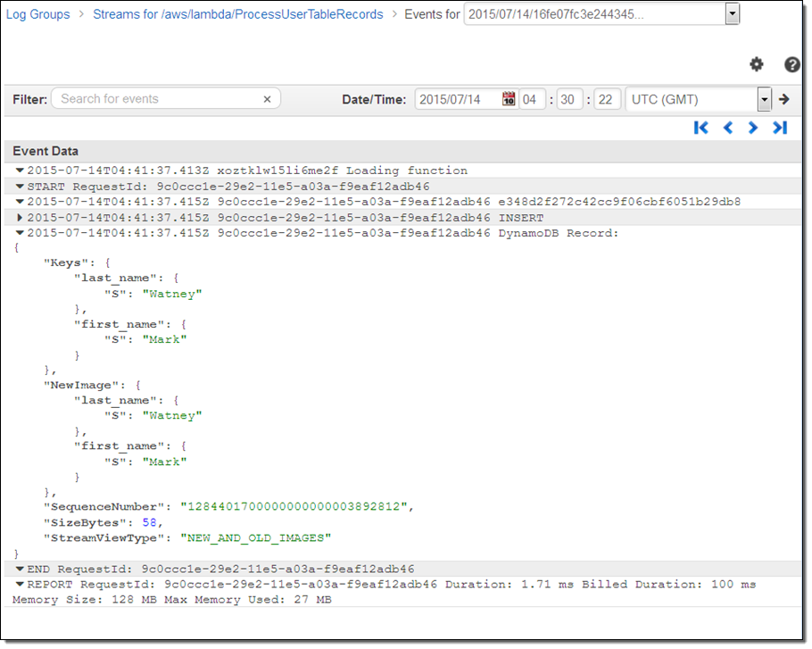This screenshot has height=649, width=812.
Task: Jump to last page of events
Action: pos(780,128)
